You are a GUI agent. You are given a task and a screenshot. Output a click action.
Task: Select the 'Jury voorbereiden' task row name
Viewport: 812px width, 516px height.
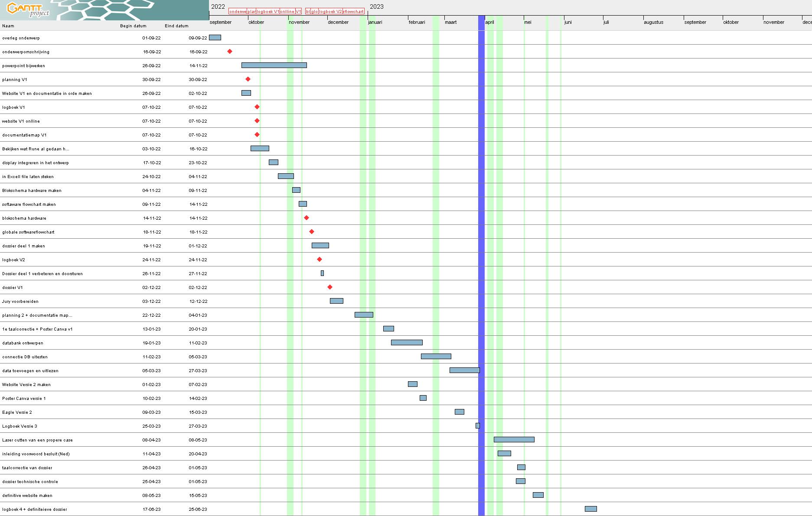(x=20, y=302)
